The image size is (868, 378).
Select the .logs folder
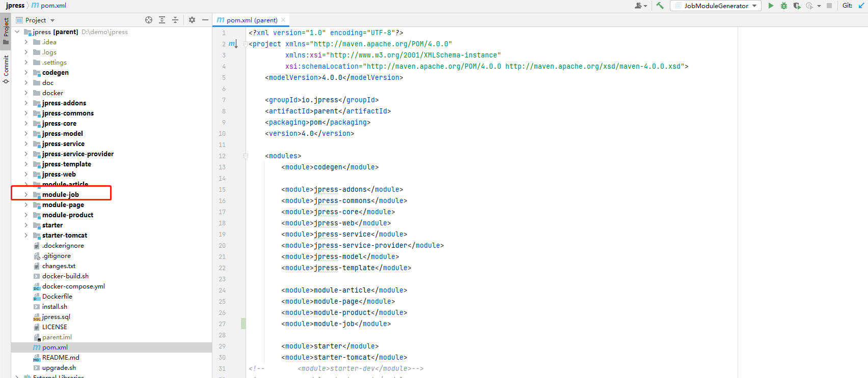49,52
